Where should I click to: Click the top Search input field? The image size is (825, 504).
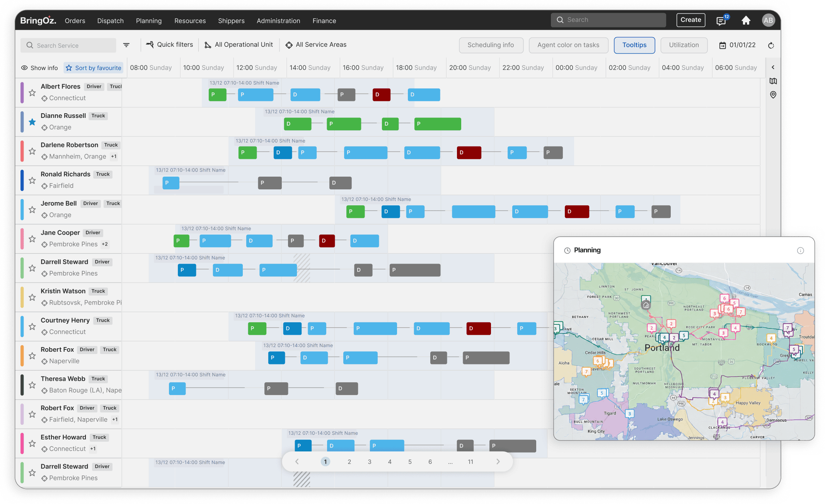click(608, 20)
